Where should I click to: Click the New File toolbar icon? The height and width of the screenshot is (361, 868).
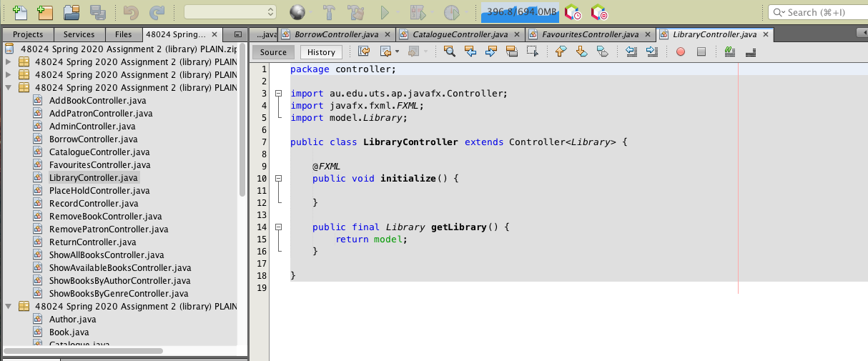[20, 12]
